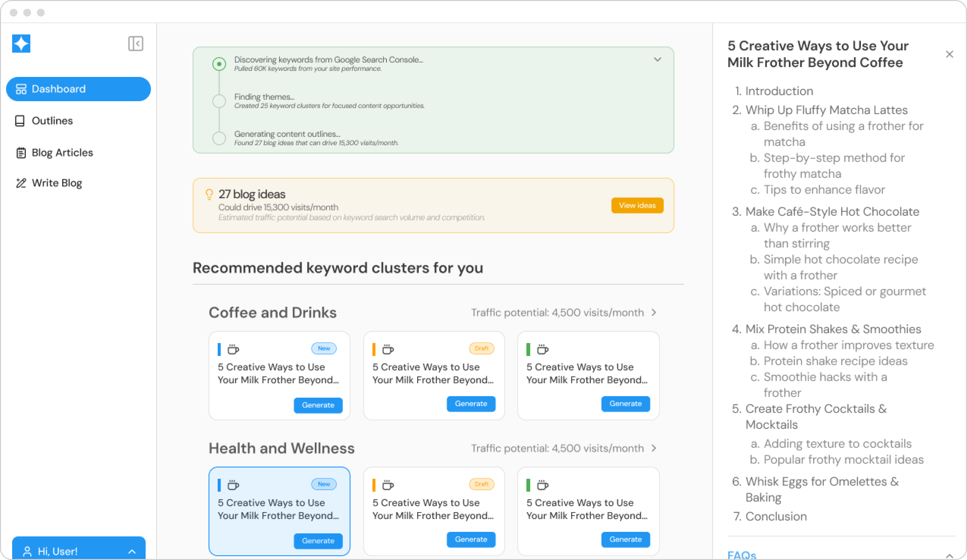Screen dimensions: 967x560
Task: Click the lightbulb icon beside 27 blog ideas
Action: [209, 194]
